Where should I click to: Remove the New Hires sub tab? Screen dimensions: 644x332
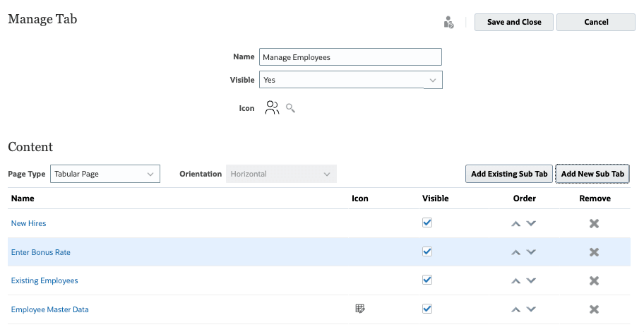coord(594,223)
